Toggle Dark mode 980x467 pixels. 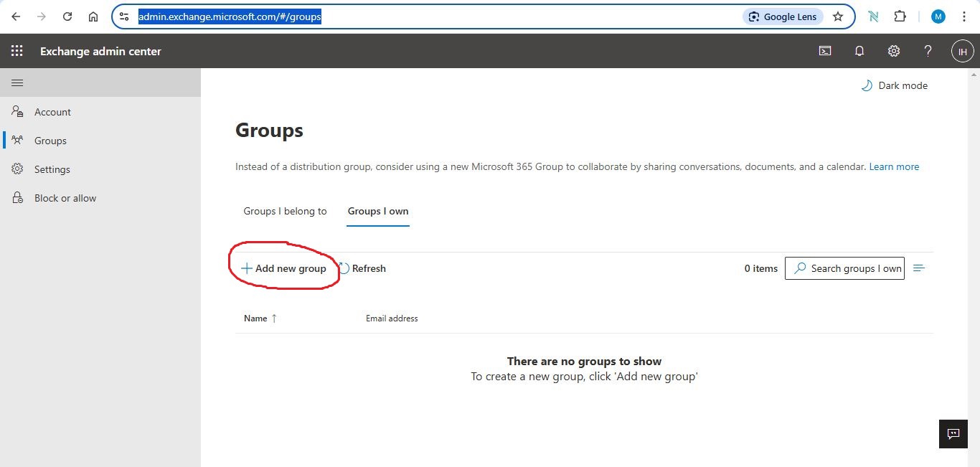(894, 85)
